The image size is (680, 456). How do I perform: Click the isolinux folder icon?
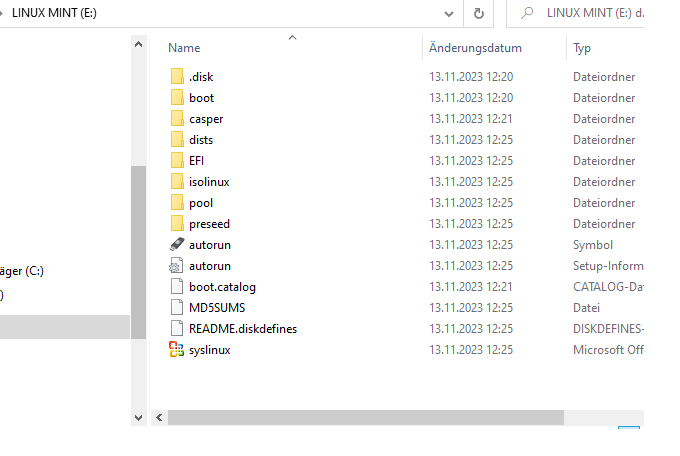pos(177,181)
